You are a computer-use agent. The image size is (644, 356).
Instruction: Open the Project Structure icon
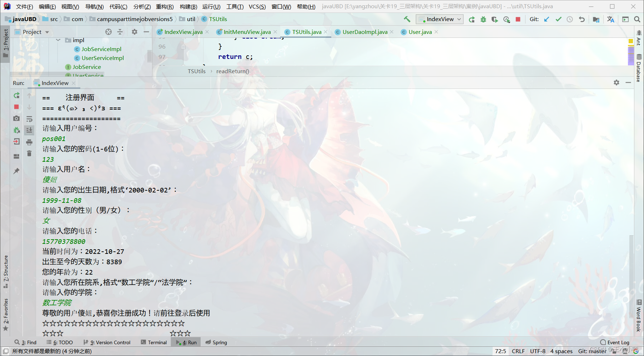[x=596, y=19]
